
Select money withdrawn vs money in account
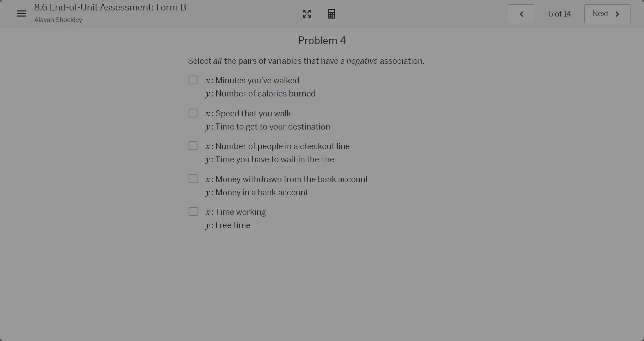193,179
